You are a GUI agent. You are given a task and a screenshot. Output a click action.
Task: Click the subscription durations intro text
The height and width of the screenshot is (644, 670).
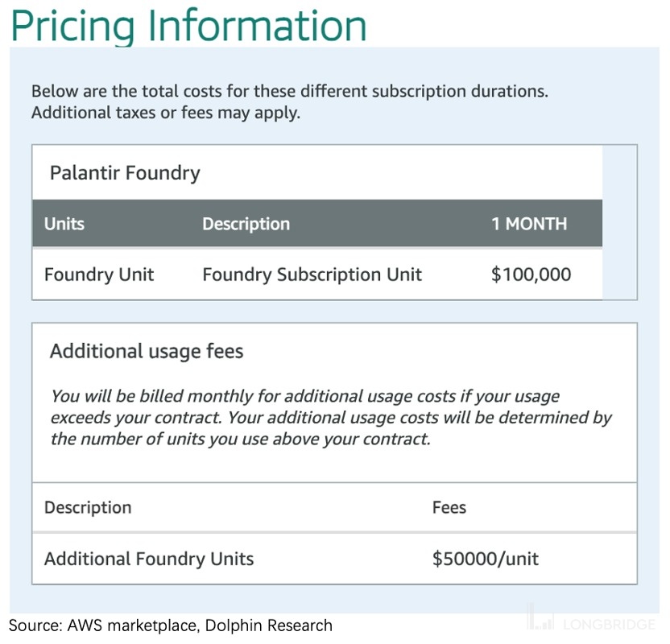290,92
